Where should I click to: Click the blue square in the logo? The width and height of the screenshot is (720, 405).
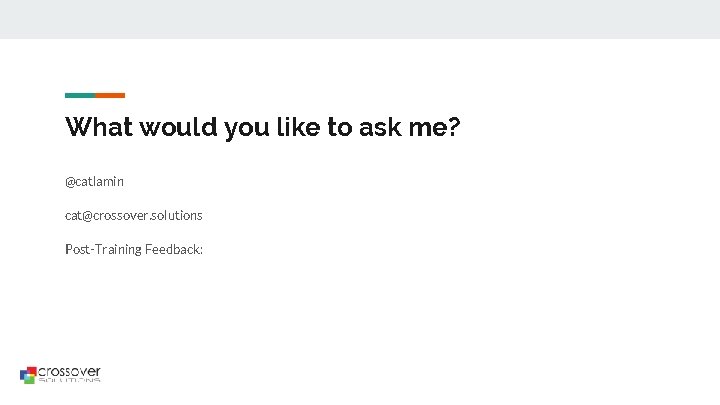pos(23,373)
